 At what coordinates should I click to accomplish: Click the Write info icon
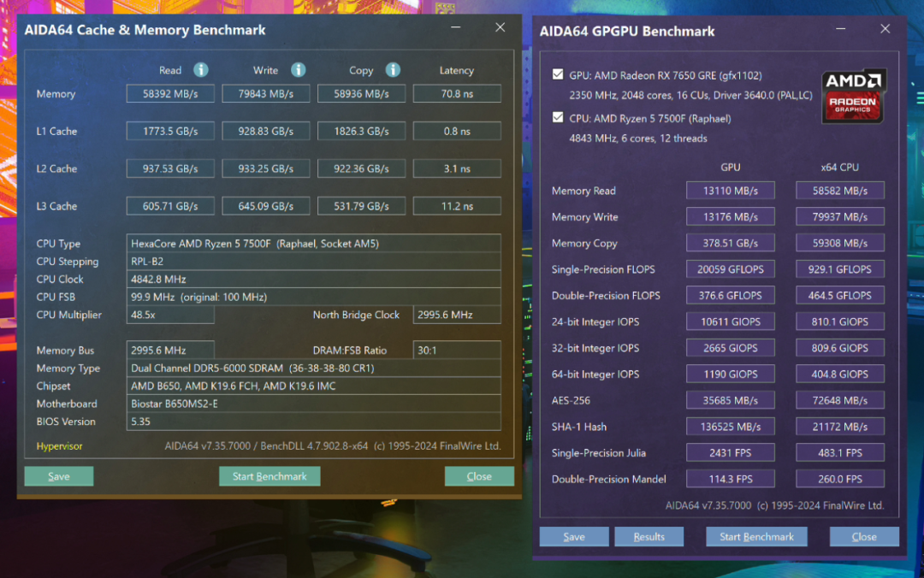click(x=299, y=70)
